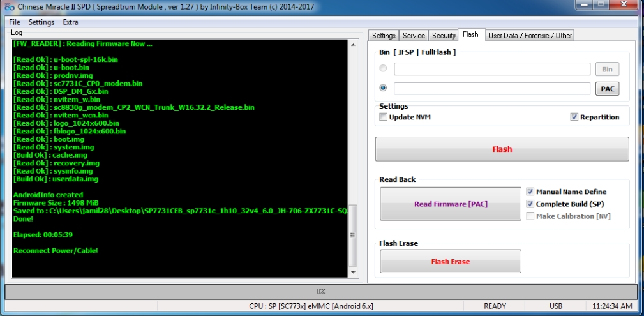The width and height of the screenshot is (644, 316).
Task: Click the '[Read Ok] : system.img' log line
Action: [54, 147]
